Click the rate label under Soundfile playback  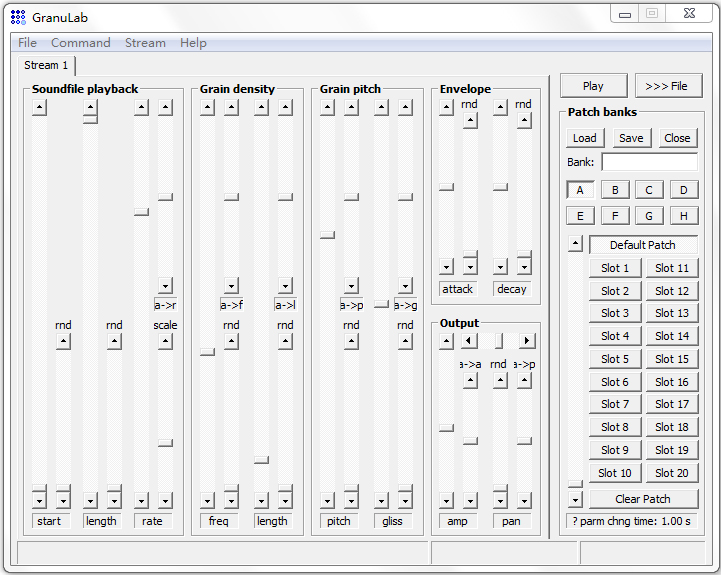pyautogui.click(x=153, y=521)
